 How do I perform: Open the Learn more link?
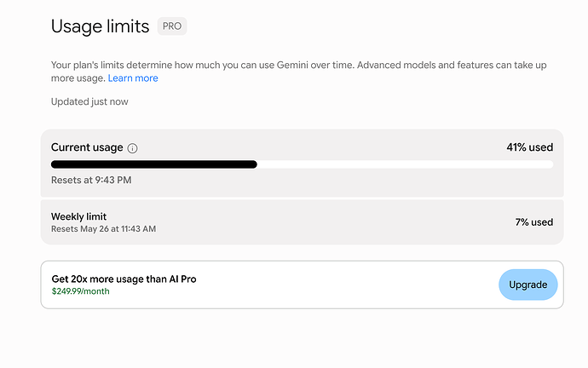point(133,78)
